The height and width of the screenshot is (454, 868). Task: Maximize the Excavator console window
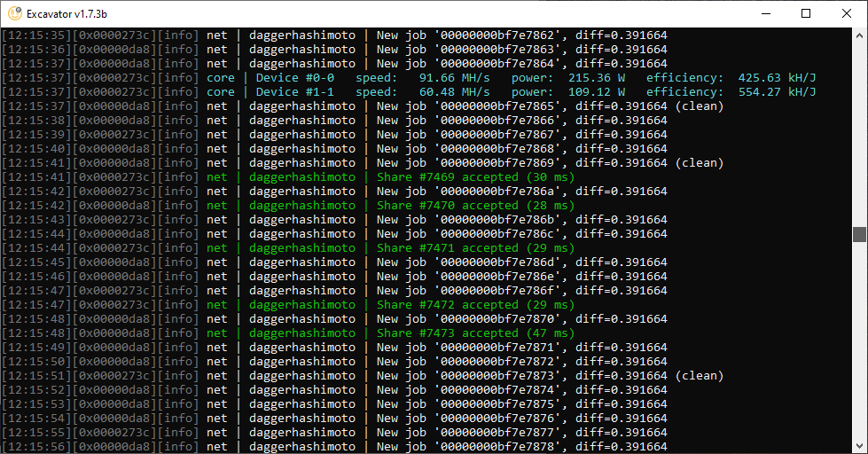[806, 13]
